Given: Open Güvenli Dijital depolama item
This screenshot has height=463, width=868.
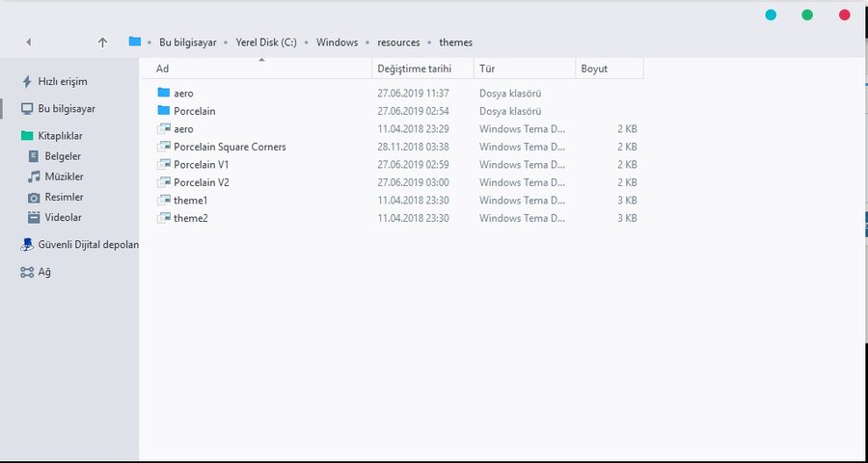Looking at the screenshot, I should [x=88, y=244].
